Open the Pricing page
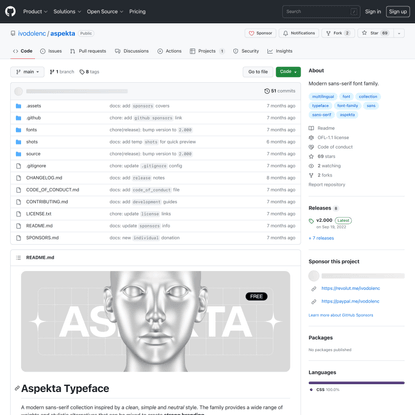Screen dimensions: 415x415 click(x=137, y=11)
